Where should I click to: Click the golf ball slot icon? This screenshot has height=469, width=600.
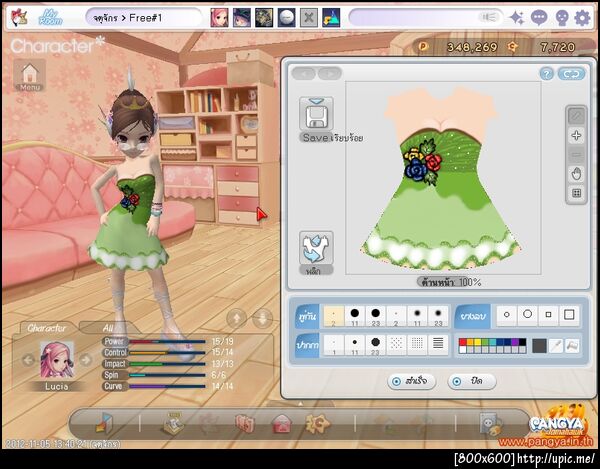(287, 18)
